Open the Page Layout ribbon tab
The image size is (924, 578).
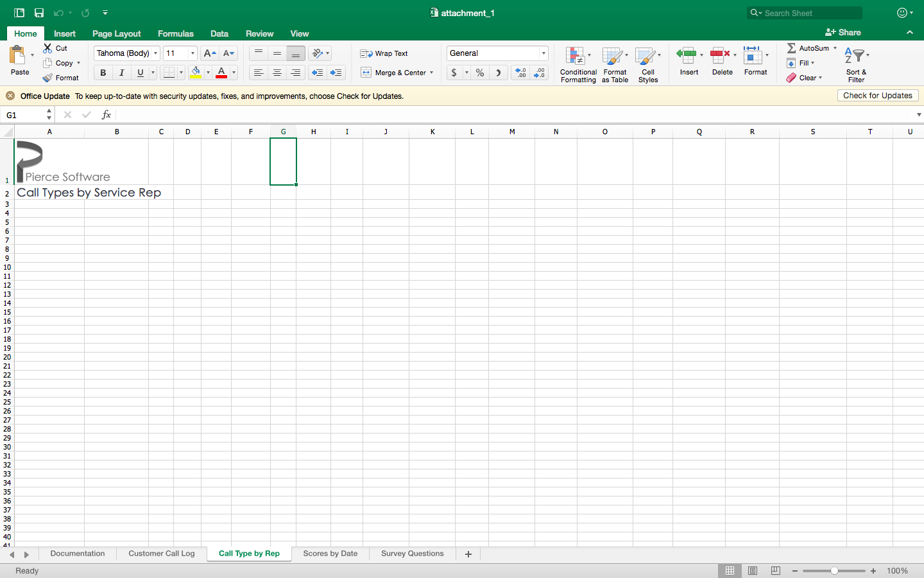[x=116, y=33]
